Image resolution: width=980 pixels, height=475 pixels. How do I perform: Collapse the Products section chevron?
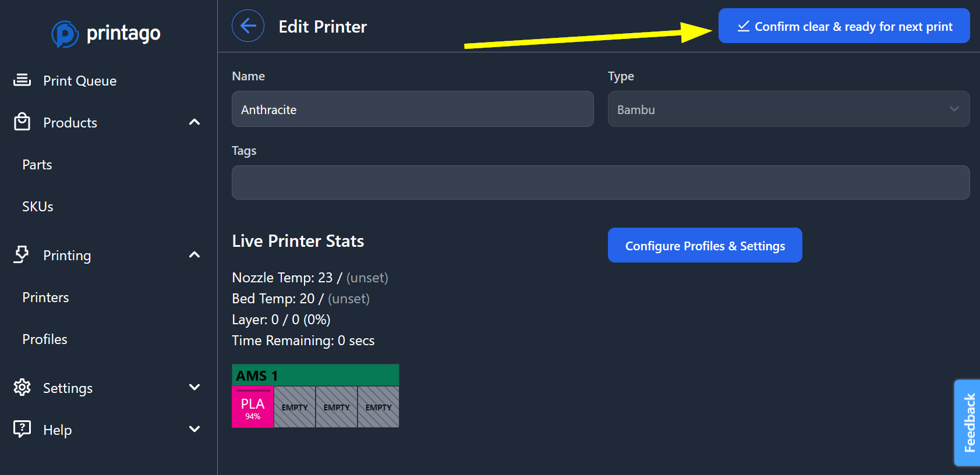tap(194, 122)
